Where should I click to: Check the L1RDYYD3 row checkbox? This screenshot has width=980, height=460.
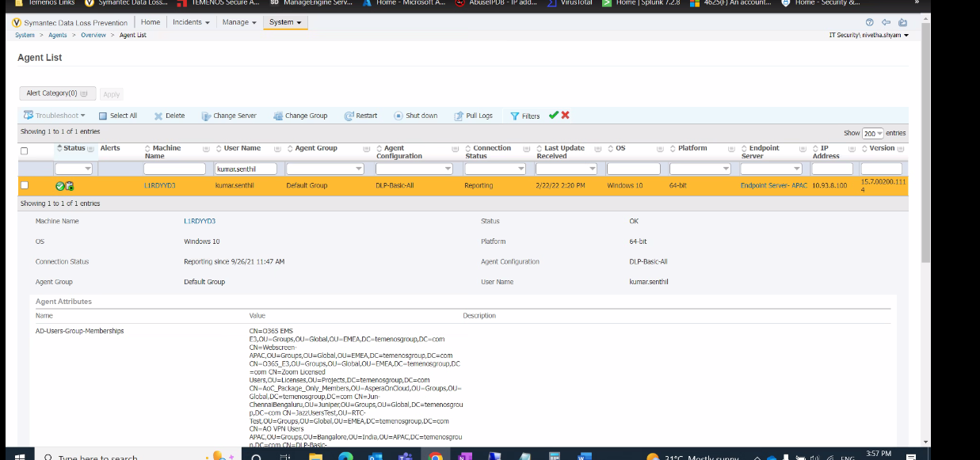click(24, 185)
